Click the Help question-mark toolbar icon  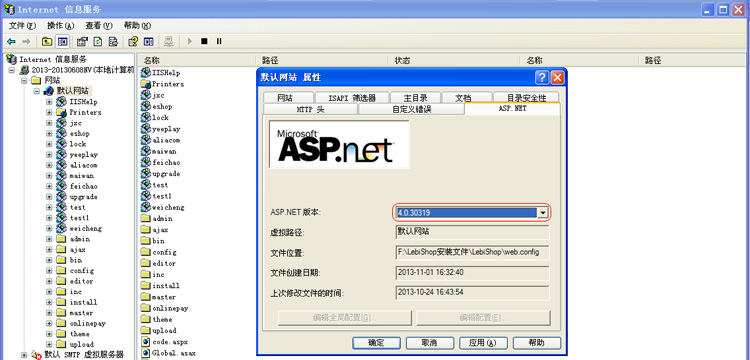pyautogui.click(x=133, y=42)
